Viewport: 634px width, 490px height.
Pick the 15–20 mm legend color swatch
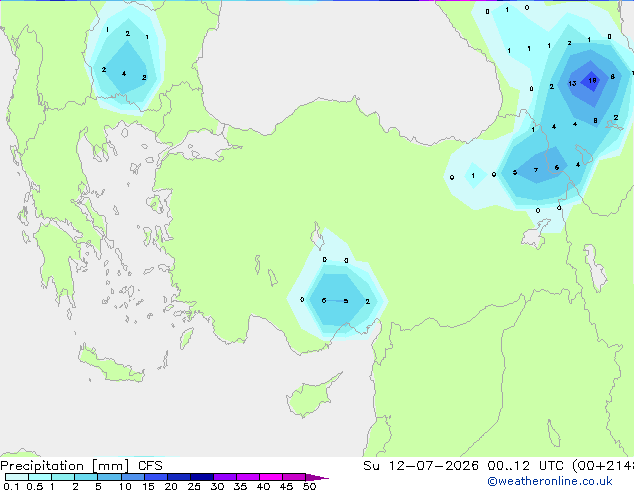156,477
